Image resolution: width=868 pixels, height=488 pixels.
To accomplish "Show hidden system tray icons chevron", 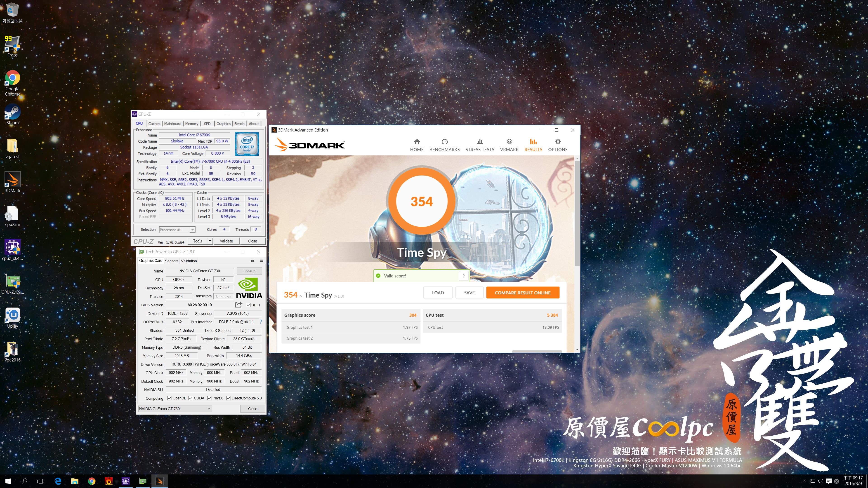I will coord(804,481).
